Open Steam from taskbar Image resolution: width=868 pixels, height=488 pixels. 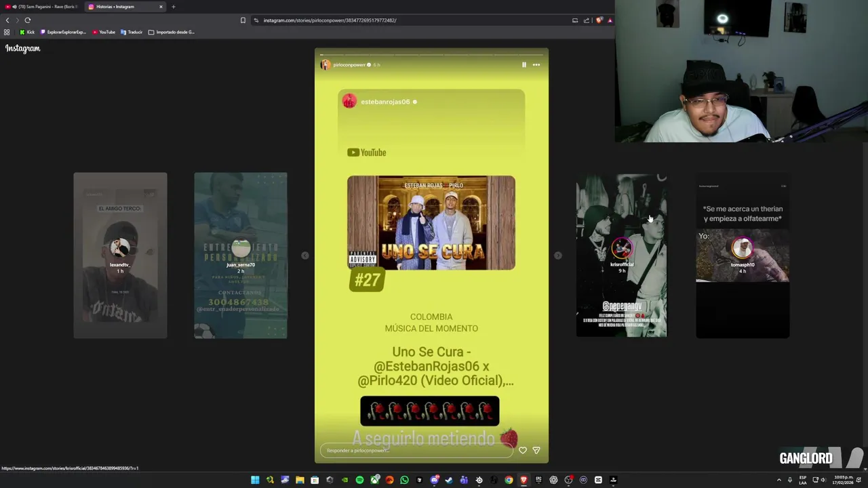[x=449, y=480]
